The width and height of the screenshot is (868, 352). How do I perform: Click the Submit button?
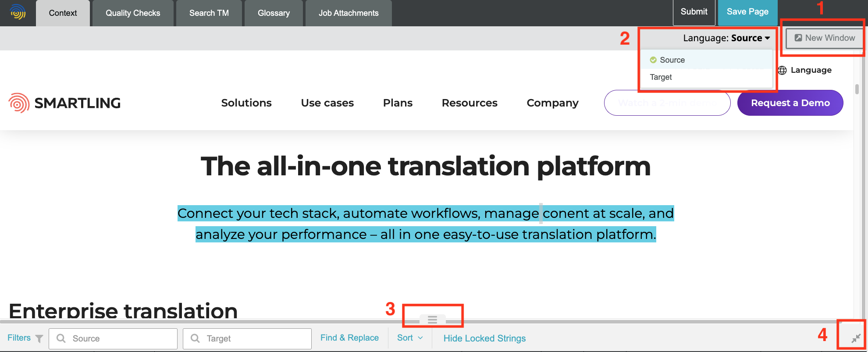[694, 12]
